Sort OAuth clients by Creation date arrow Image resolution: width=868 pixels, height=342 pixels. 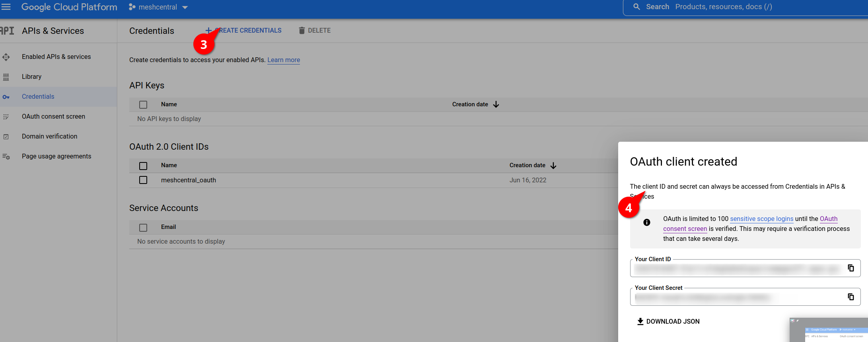[553, 166]
